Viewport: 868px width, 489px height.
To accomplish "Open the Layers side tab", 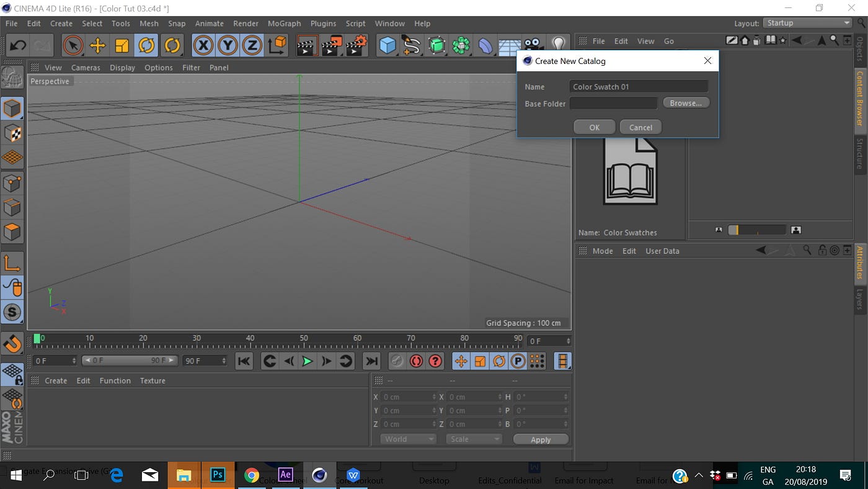I will coord(860,299).
